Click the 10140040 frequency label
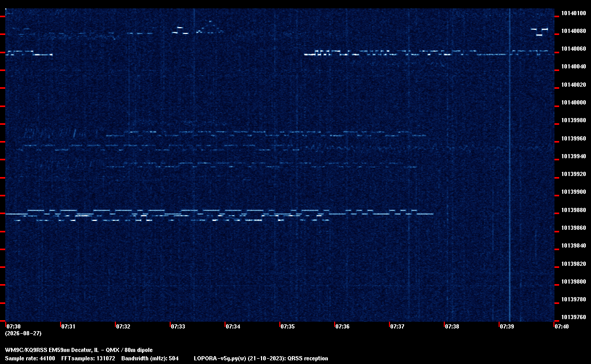 pyautogui.click(x=573, y=66)
